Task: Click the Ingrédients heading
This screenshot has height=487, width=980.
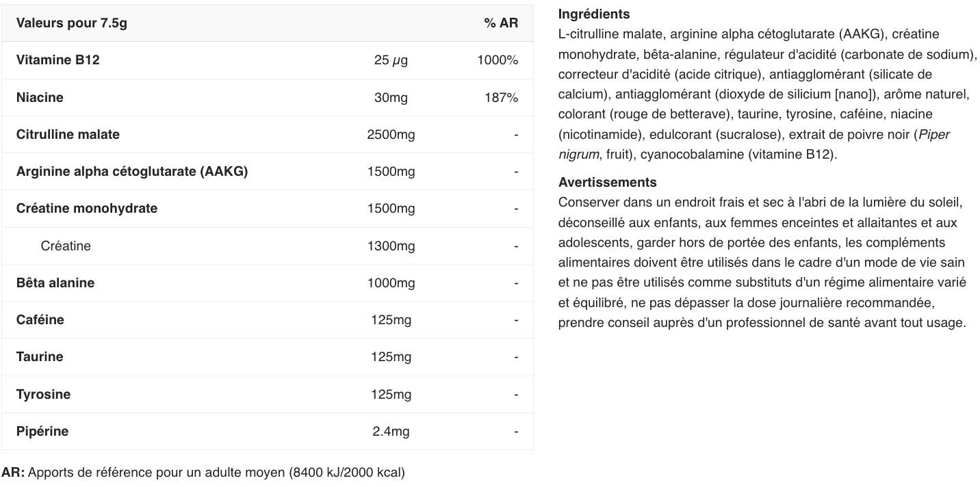Action: (x=593, y=14)
